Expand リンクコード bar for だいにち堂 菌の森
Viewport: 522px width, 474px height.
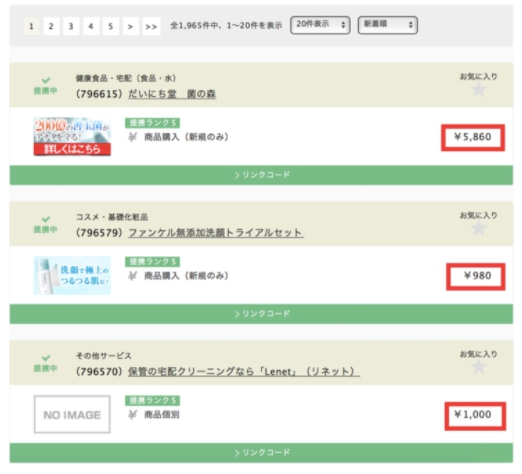click(261, 175)
